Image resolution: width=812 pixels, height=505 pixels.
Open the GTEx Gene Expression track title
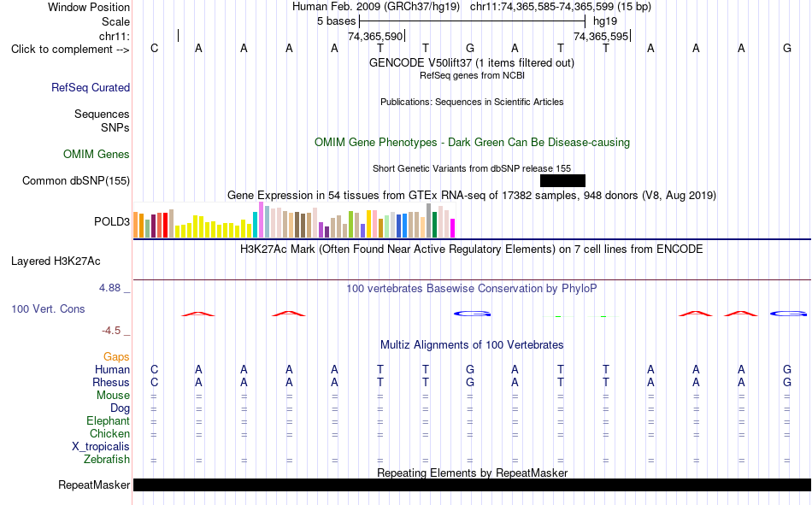(472, 196)
